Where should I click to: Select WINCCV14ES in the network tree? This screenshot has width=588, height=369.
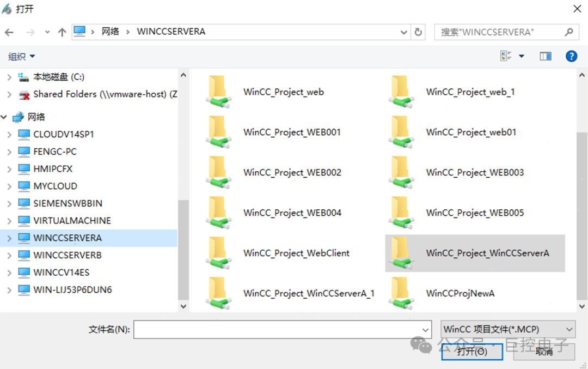(x=61, y=273)
